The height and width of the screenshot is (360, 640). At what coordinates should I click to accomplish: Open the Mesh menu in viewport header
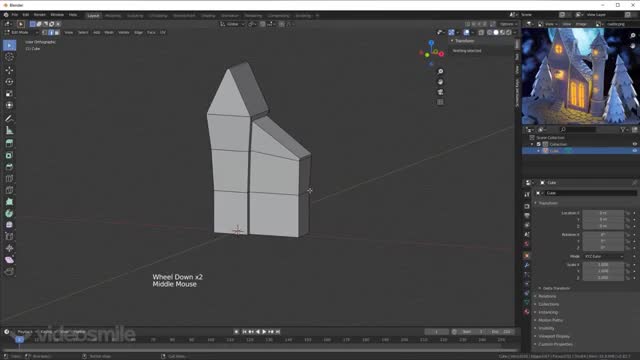pos(109,32)
